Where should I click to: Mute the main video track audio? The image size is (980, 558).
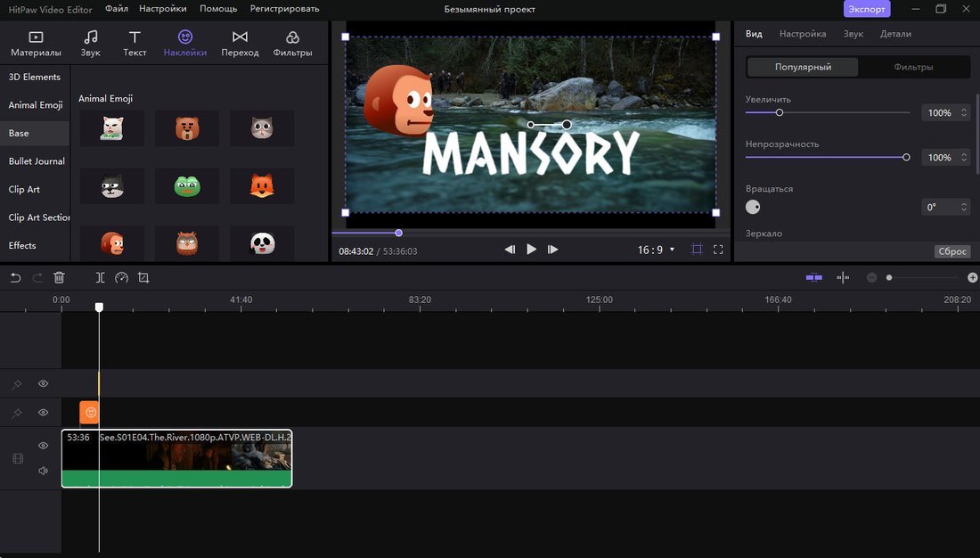pyautogui.click(x=43, y=471)
